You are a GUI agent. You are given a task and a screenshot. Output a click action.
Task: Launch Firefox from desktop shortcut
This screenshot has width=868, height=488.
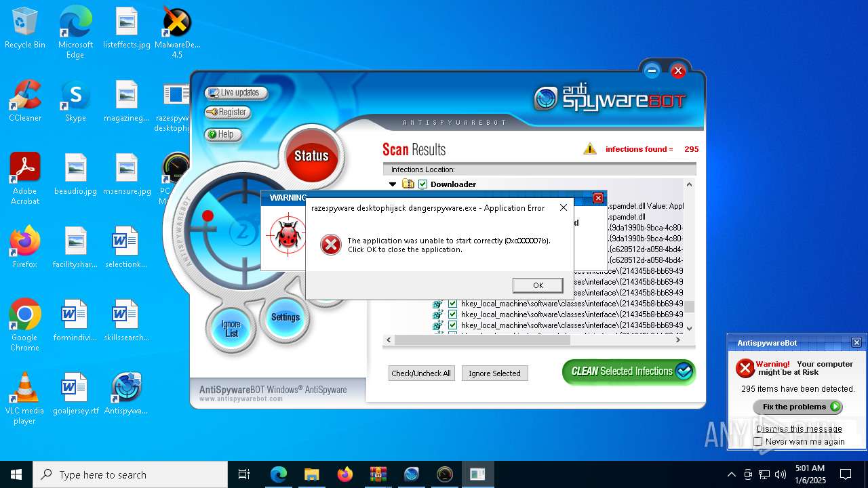25,247
